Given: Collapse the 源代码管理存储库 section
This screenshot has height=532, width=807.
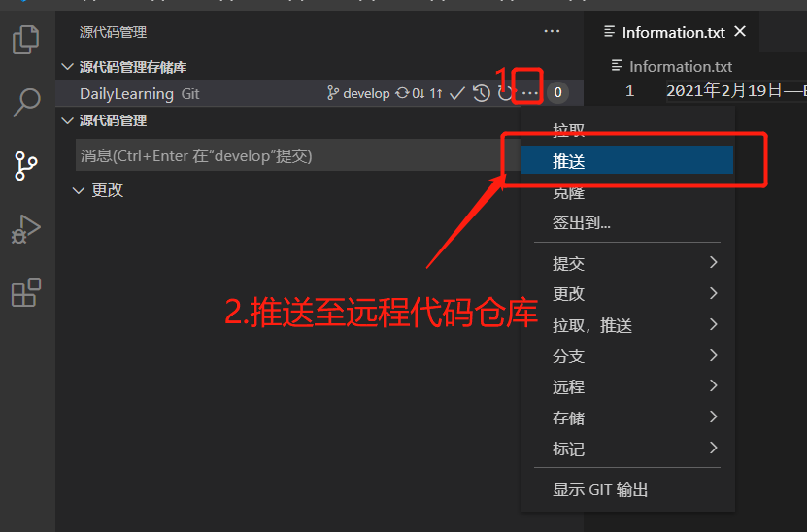Looking at the screenshot, I should click(x=67, y=66).
